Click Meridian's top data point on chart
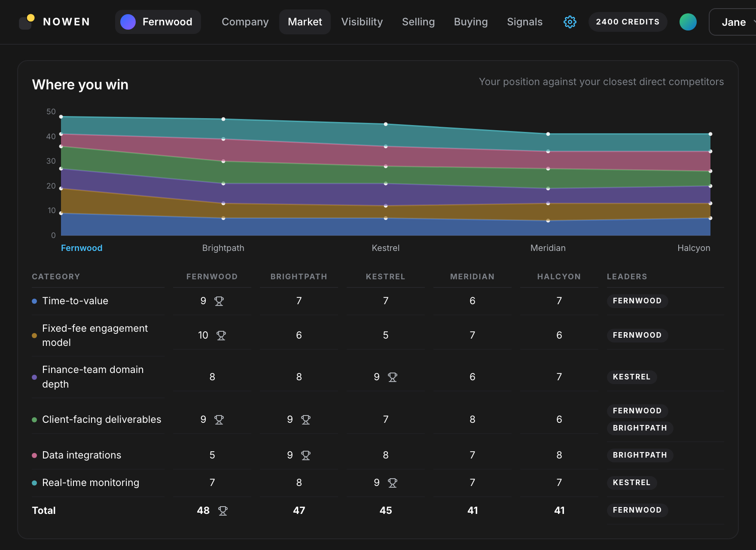Screen dimensions: 756x550 (x=548, y=134)
